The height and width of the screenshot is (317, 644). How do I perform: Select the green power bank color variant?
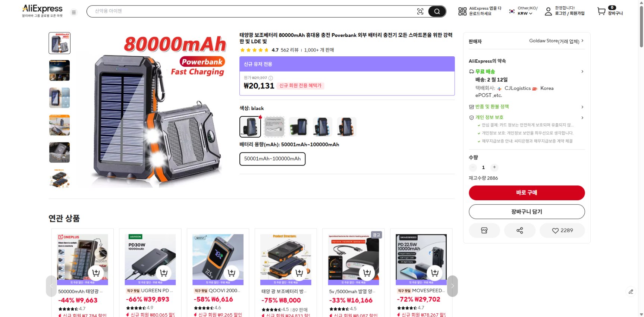pyautogui.click(x=298, y=127)
